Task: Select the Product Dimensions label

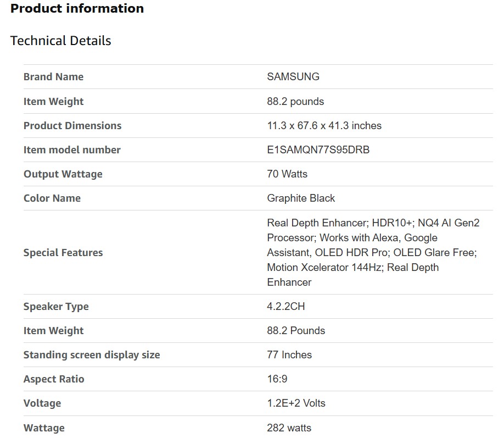Action: 72,126
